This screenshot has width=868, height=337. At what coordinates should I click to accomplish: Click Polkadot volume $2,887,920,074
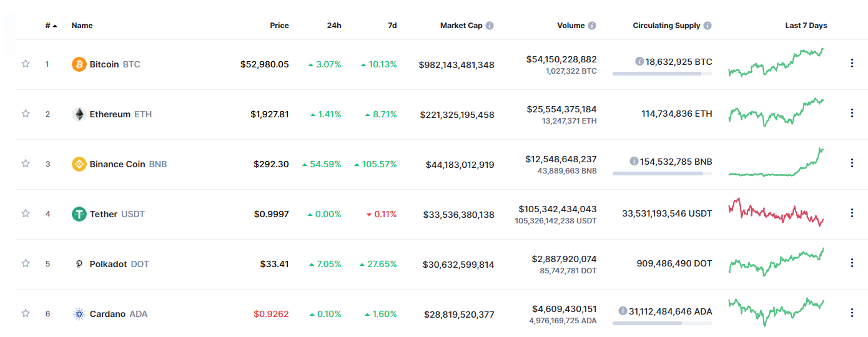point(565,259)
